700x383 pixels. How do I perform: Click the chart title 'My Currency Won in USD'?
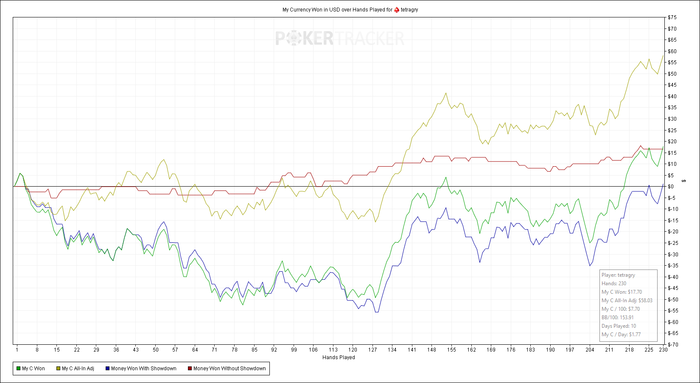pos(311,9)
